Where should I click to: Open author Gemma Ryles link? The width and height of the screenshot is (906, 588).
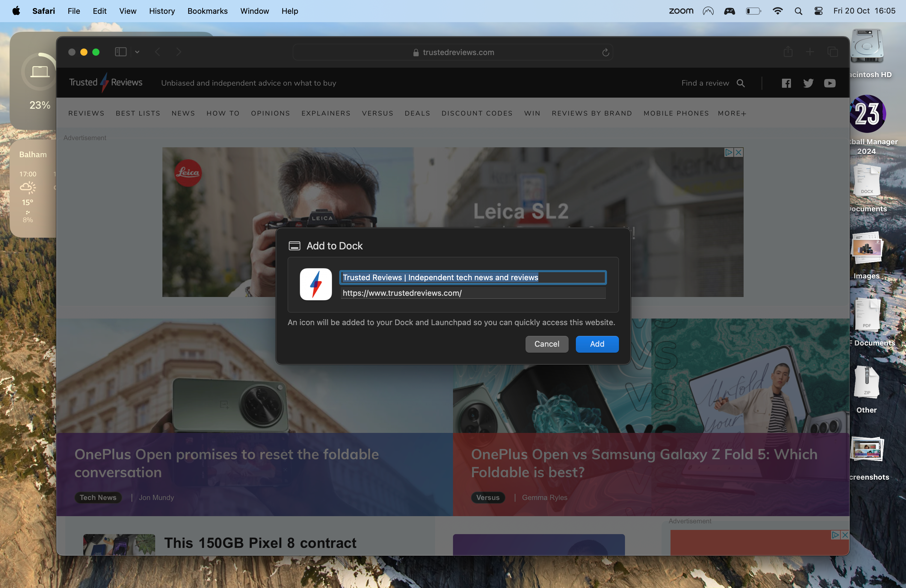(x=544, y=497)
